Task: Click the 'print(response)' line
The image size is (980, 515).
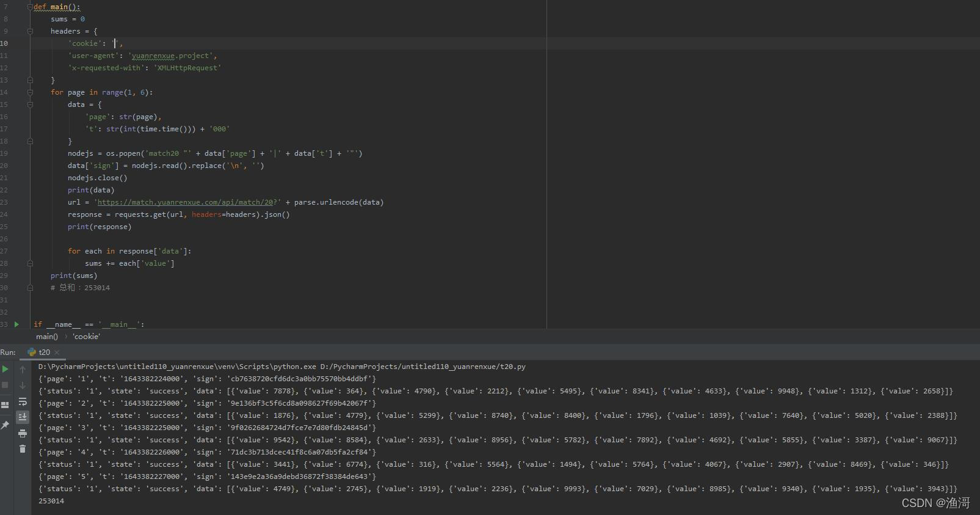Action: click(100, 227)
